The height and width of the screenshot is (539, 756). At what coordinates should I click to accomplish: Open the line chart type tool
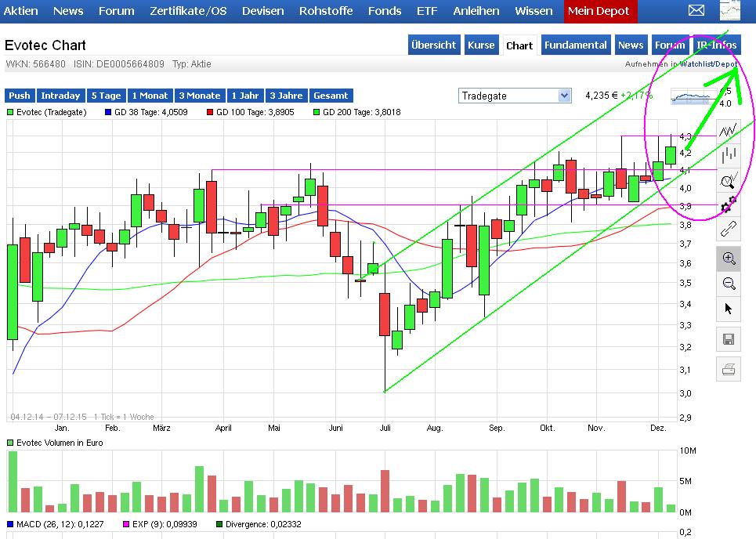pos(728,130)
